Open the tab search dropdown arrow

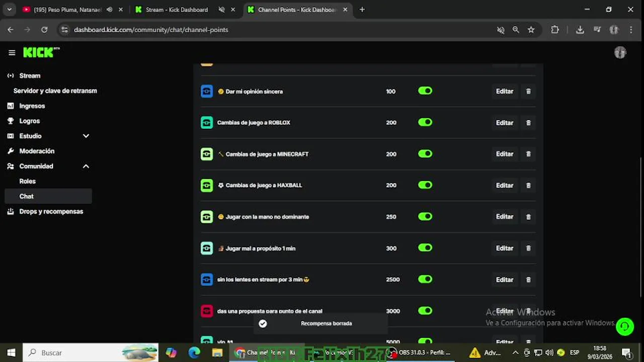pyautogui.click(x=10, y=10)
